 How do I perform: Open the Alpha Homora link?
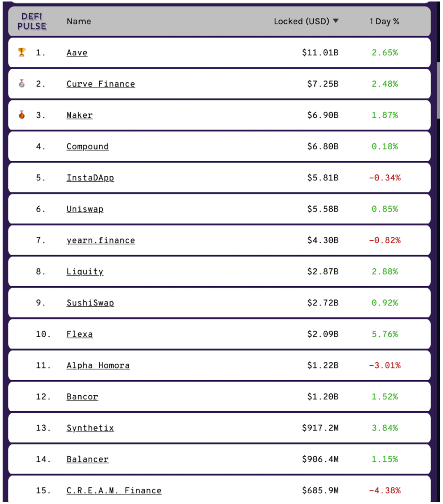click(98, 365)
